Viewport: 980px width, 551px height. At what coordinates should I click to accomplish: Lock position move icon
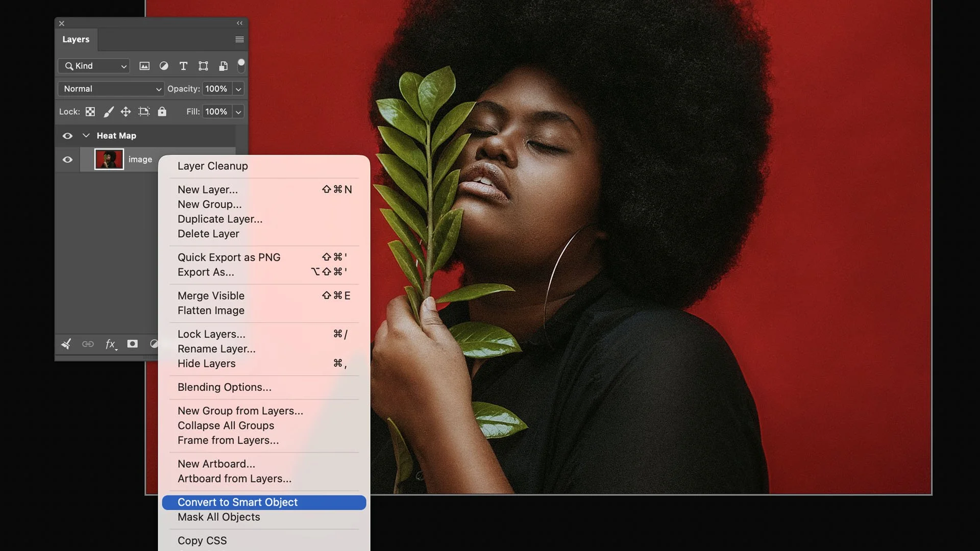[126, 112]
